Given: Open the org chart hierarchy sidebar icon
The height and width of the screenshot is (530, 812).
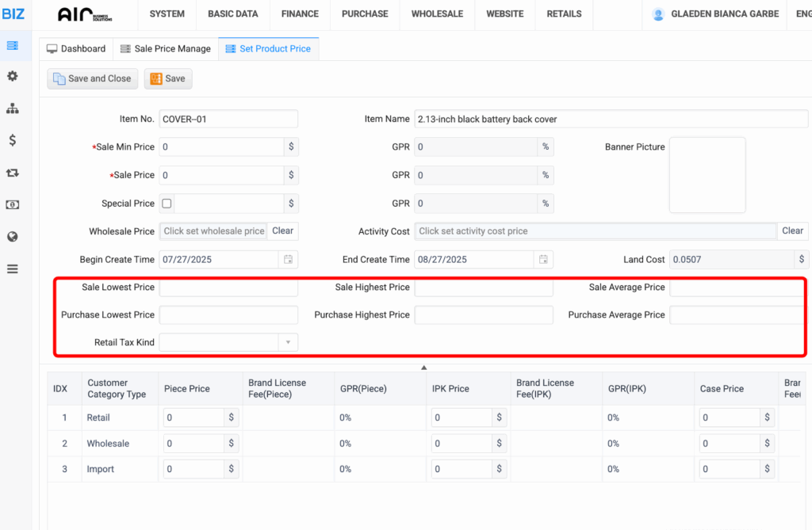Looking at the screenshot, I should point(12,108).
